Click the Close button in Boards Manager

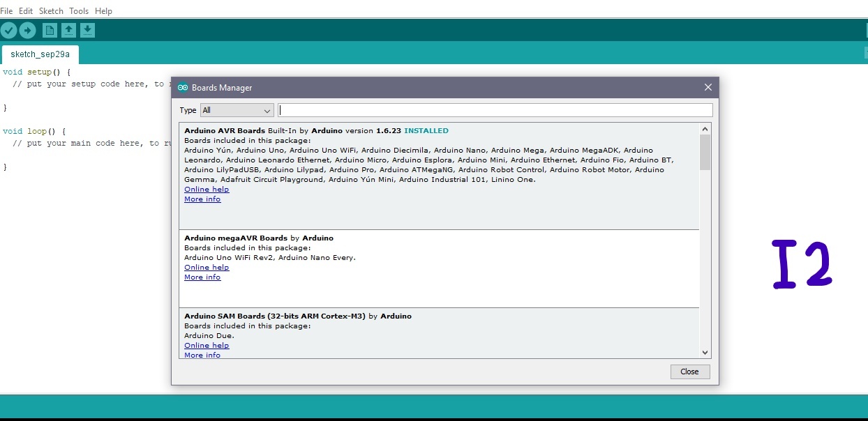coord(690,372)
